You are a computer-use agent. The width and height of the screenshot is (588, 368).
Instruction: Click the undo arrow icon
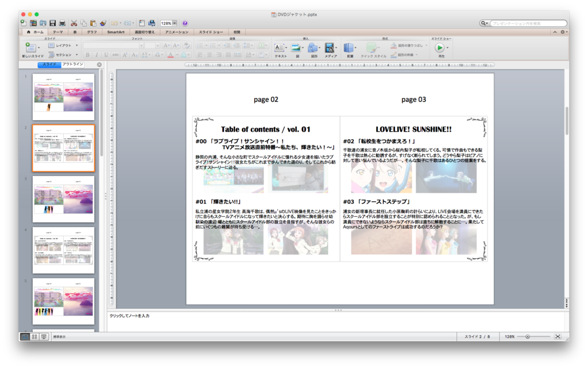click(x=114, y=23)
